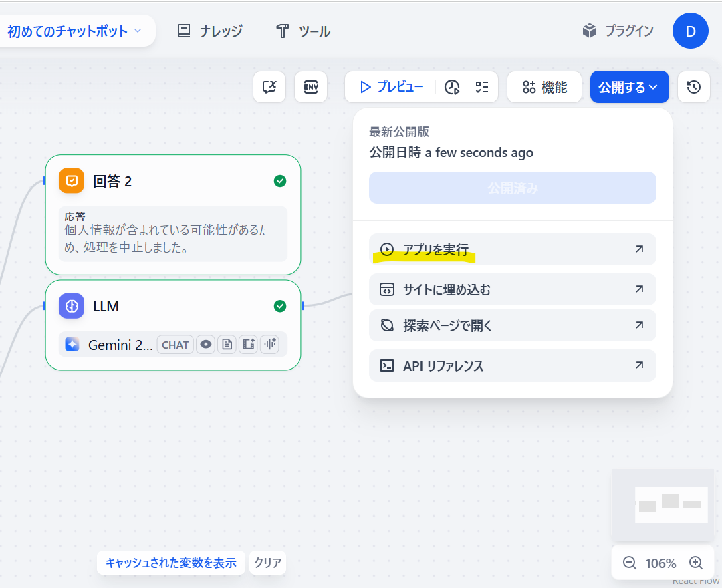Click the LLM node title
The height and width of the screenshot is (588, 722).
(106, 307)
